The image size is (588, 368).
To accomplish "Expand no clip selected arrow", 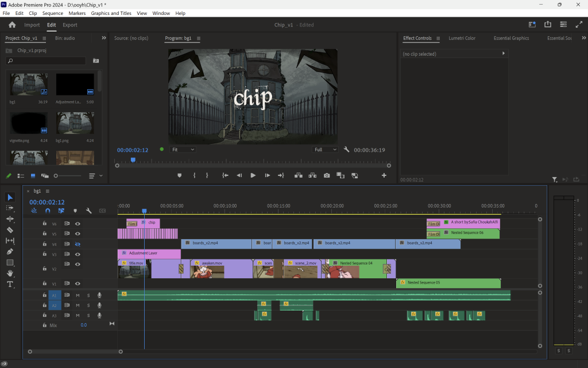I will 503,53.
